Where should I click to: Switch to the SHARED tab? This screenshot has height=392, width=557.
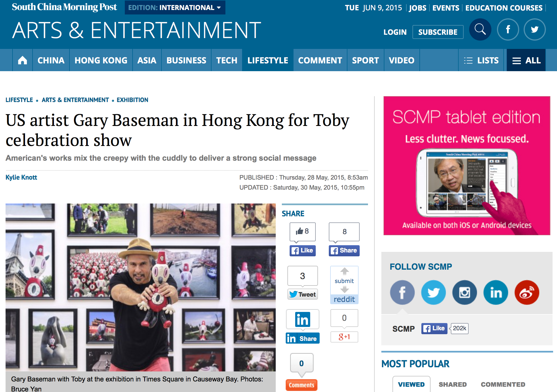click(452, 384)
